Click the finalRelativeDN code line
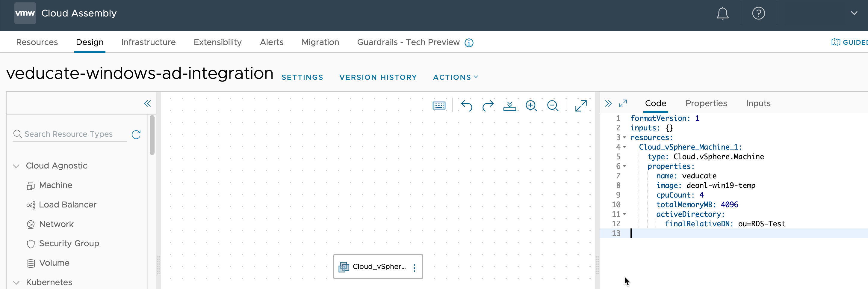This screenshot has width=868, height=289. click(x=725, y=224)
